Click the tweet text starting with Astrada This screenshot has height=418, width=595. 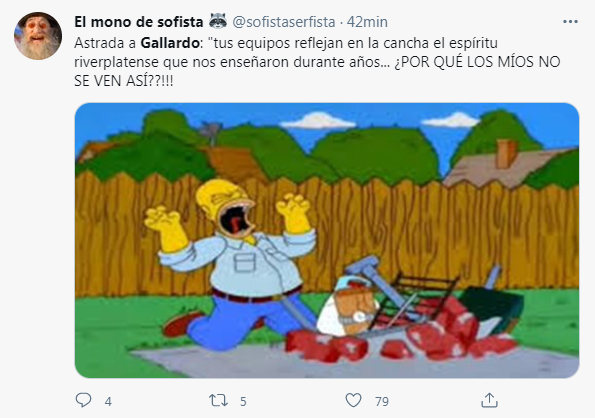coord(317,61)
